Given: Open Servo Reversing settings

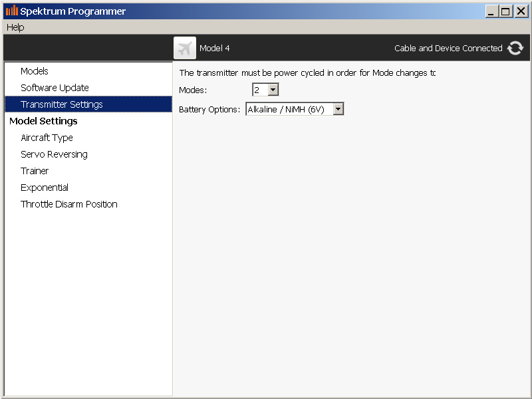Looking at the screenshot, I should (88, 154).
